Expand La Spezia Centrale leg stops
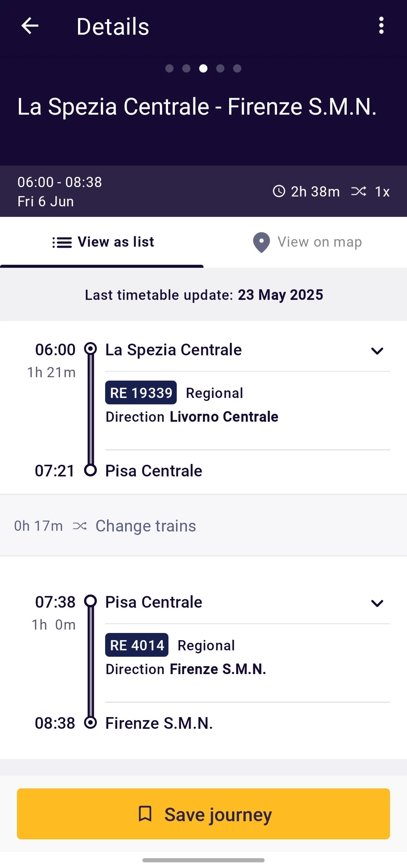 [x=377, y=351]
